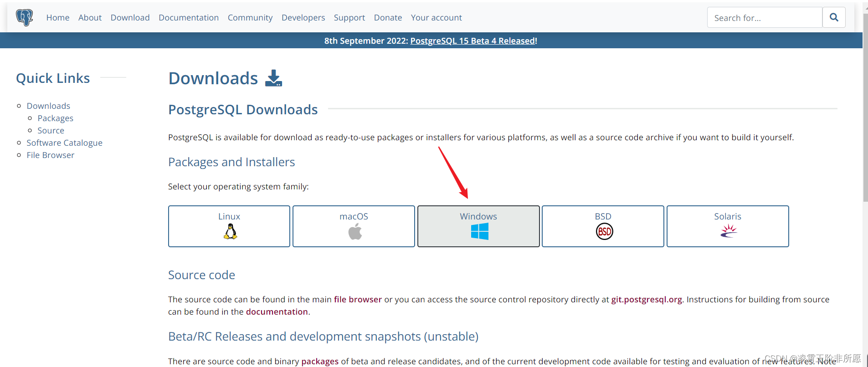Click the PostgreSQL Downloads heading
This screenshot has height=367, width=868.
pos(243,110)
